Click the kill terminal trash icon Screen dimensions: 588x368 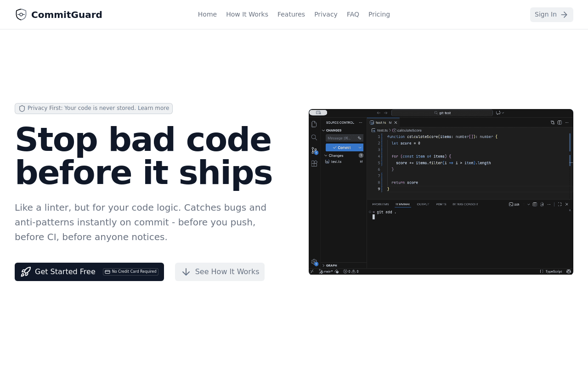pos(542,204)
